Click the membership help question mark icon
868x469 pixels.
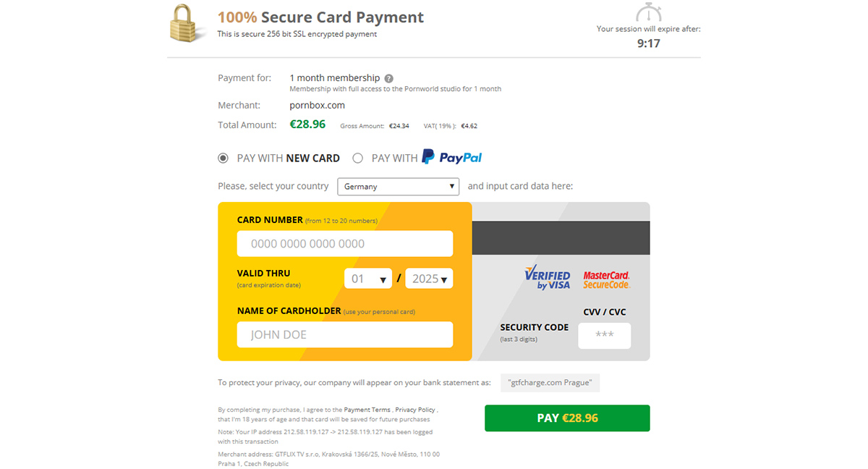pos(389,78)
